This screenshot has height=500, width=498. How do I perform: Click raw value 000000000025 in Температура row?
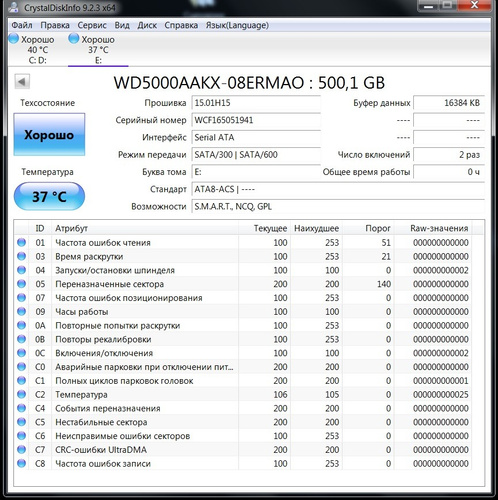pos(441,395)
